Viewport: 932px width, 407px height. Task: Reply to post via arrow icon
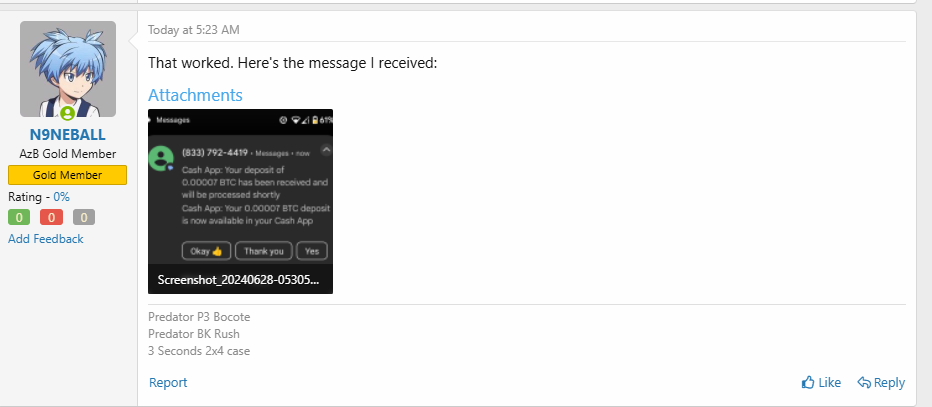[x=864, y=383]
